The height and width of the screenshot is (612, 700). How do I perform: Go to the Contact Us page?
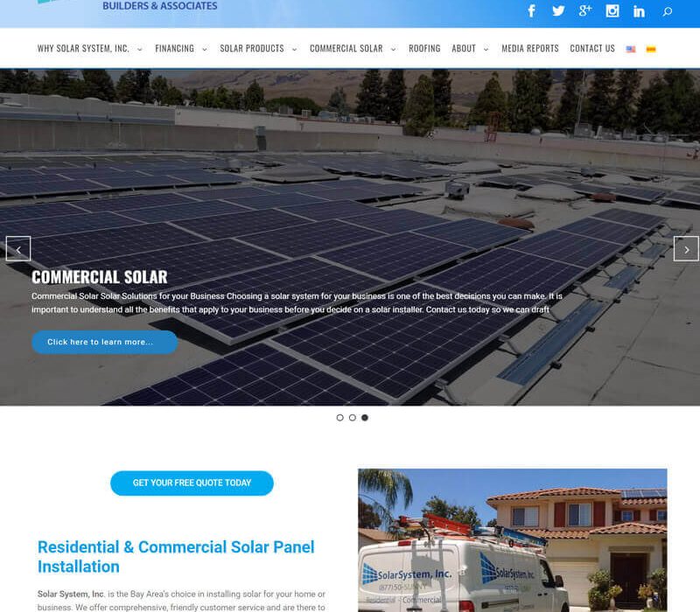click(x=592, y=49)
